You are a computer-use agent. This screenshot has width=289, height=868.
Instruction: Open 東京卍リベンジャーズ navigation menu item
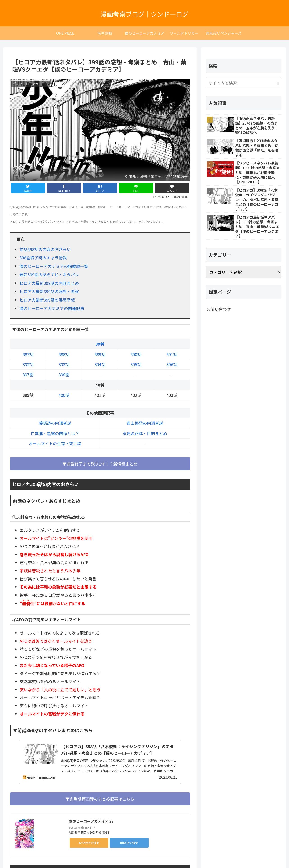pyautogui.click(x=224, y=33)
